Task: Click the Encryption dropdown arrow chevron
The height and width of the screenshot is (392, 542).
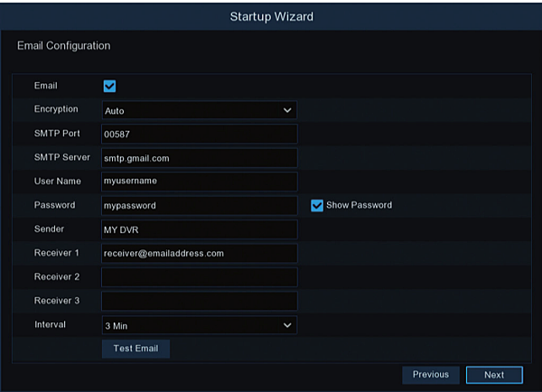Action: (287, 111)
